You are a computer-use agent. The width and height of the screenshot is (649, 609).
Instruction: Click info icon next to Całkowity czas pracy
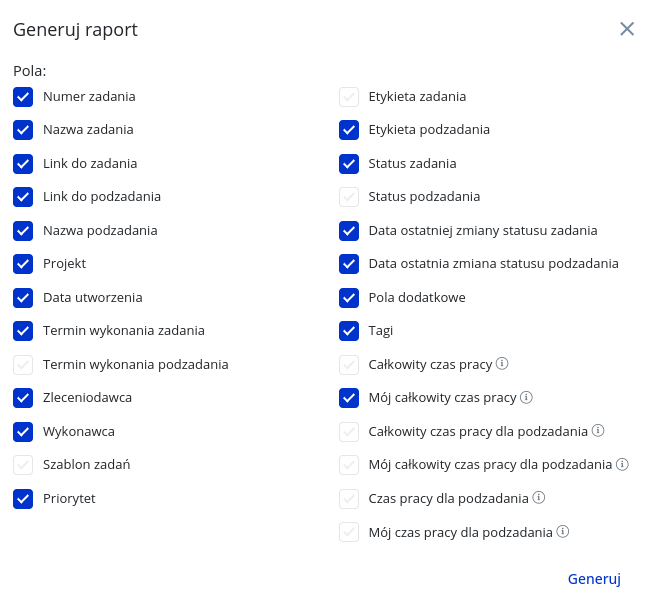click(x=502, y=363)
